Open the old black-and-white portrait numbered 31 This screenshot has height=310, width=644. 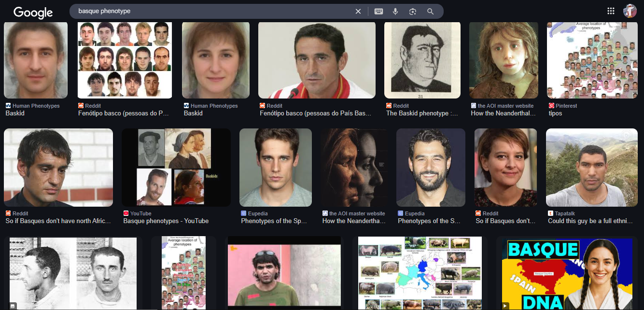pos(422,60)
